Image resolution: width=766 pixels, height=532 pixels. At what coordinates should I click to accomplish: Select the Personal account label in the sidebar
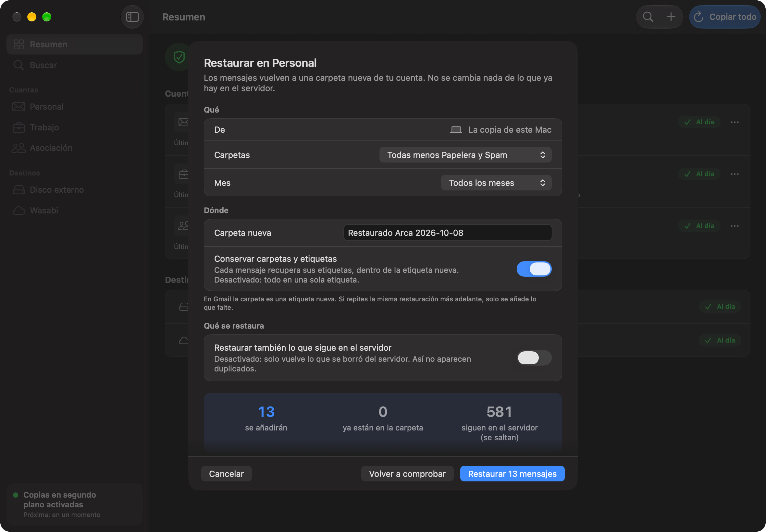47,107
